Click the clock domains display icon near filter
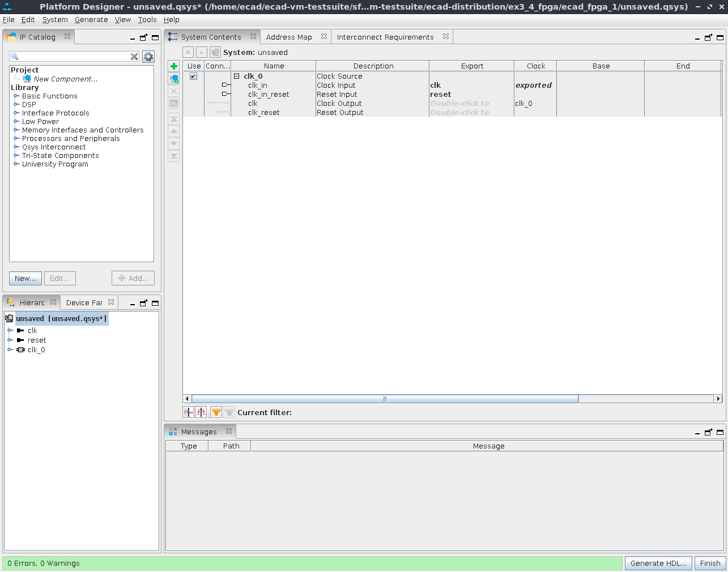The image size is (728, 572). 189,412
